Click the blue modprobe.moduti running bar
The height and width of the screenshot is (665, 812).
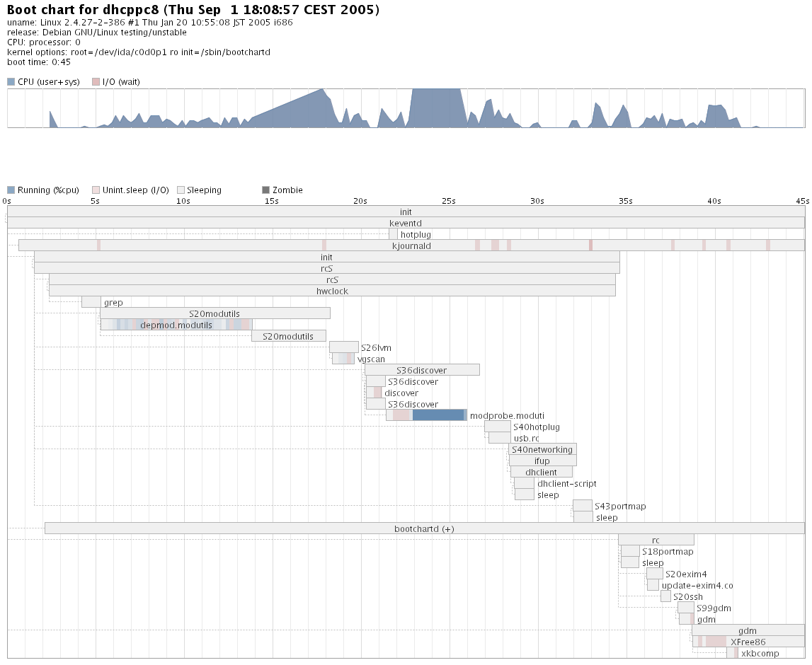point(438,415)
